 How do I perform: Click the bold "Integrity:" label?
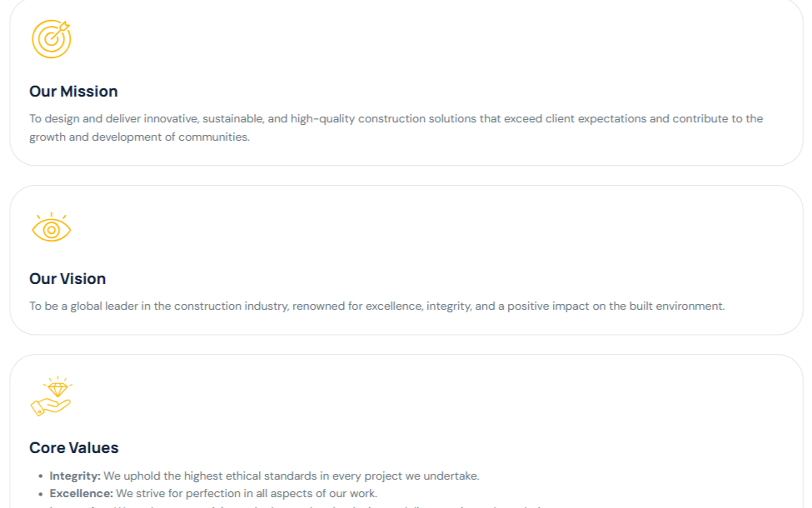click(x=75, y=476)
